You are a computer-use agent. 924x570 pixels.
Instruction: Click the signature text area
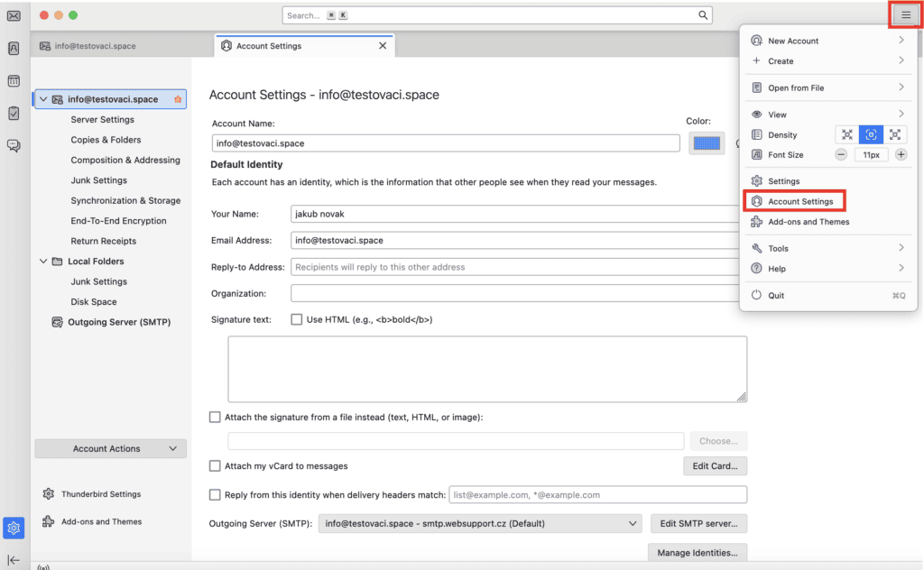tap(487, 369)
